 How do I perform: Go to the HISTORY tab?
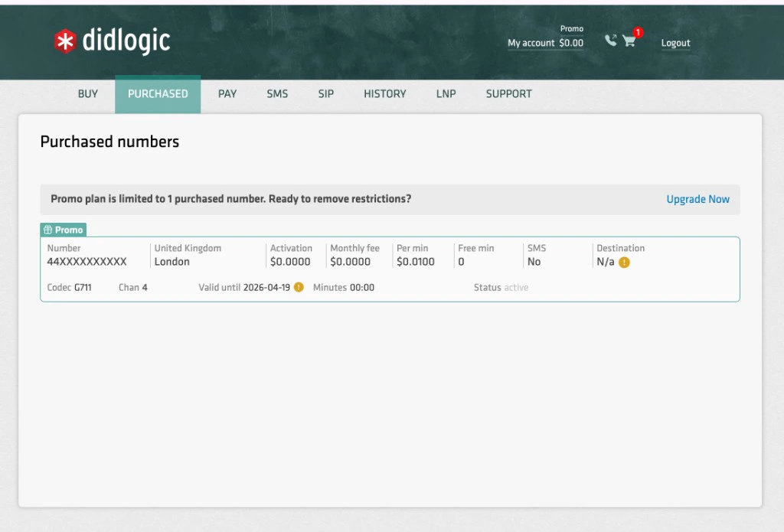pyautogui.click(x=384, y=93)
